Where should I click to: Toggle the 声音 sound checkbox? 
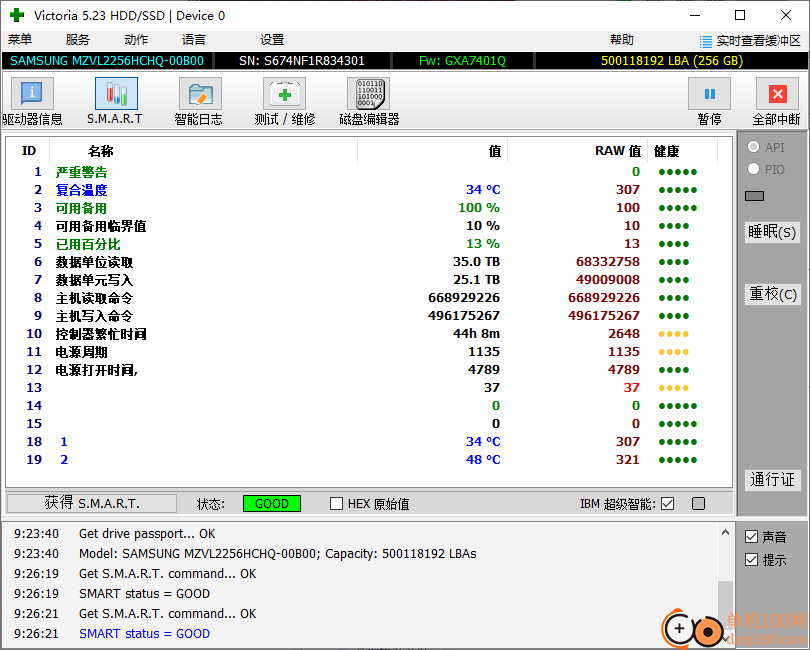coord(752,537)
